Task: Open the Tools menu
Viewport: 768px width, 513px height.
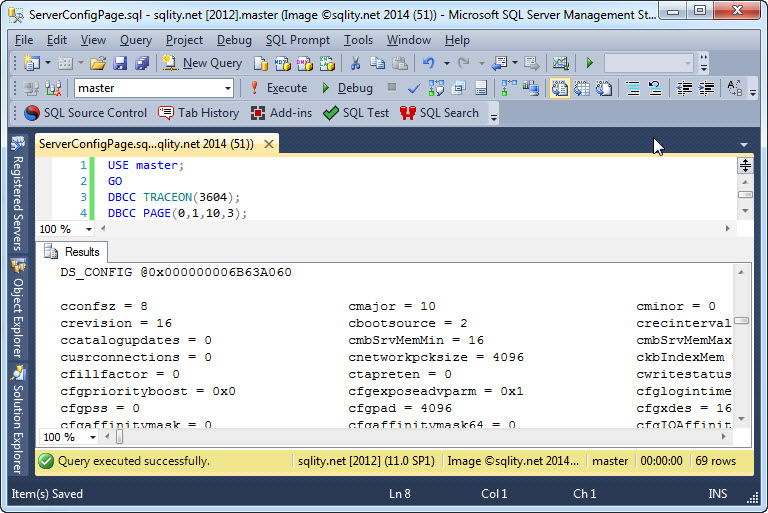Action: click(358, 40)
